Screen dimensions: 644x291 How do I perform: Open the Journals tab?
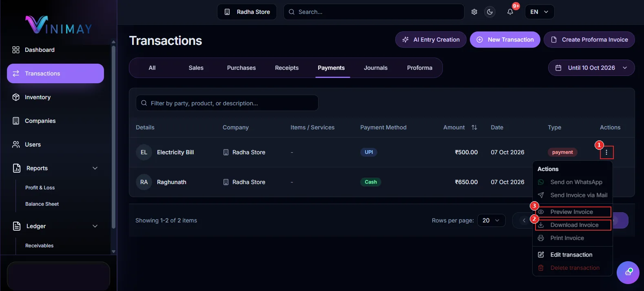point(376,68)
